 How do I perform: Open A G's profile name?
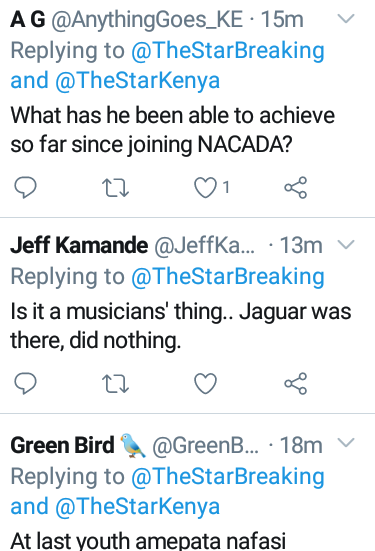(28, 19)
